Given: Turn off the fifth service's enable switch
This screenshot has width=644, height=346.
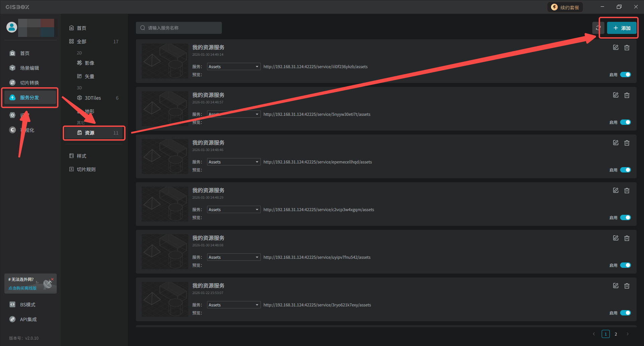Looking at the screenshot, I should point(625,265).
